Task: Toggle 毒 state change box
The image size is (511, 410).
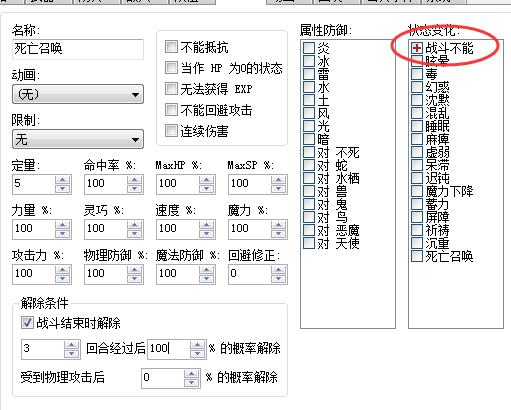Action: (x=417, y=74)
